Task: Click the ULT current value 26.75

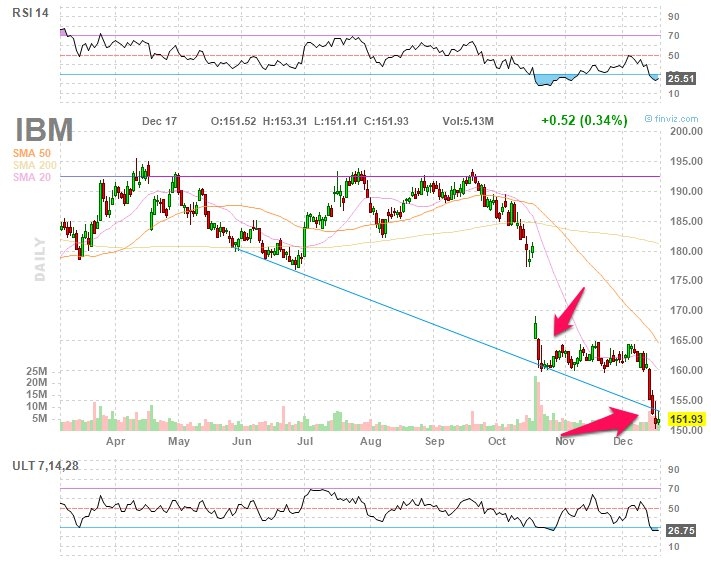Action: (681, 530)
